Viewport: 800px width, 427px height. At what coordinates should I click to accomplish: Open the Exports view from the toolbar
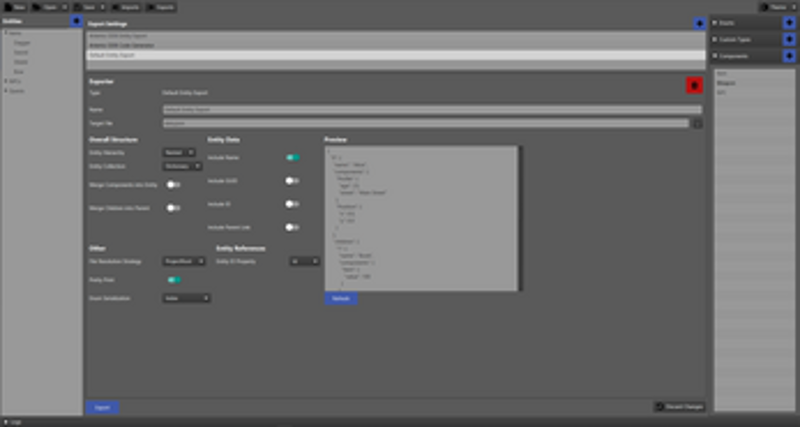[x=161, y=7]
